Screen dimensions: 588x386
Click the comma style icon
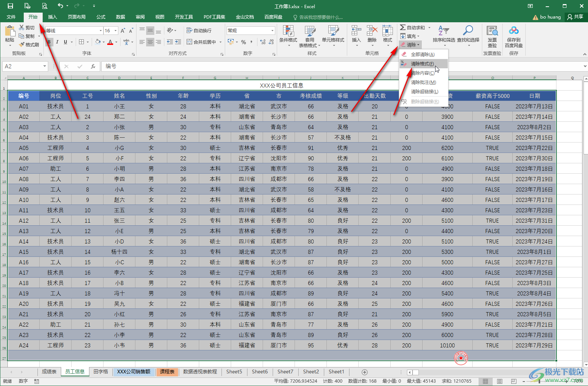pyautogui.click(x=252, y=42)
